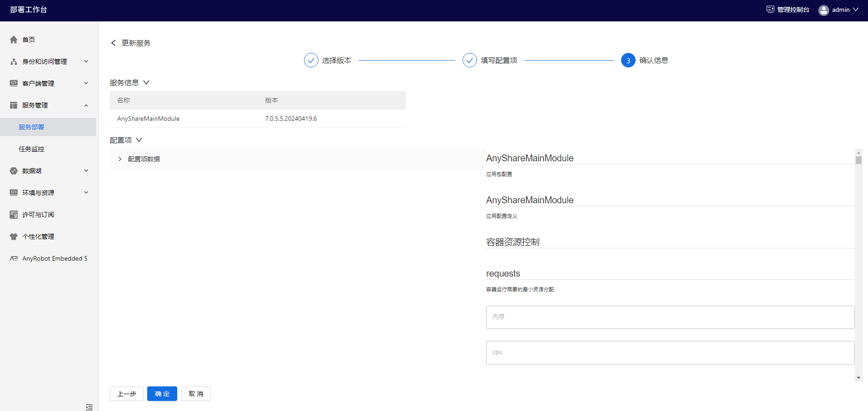Expand the 数据湖 menu chevron
Viewport: 868px width, 411px height.
pos(86,171)
